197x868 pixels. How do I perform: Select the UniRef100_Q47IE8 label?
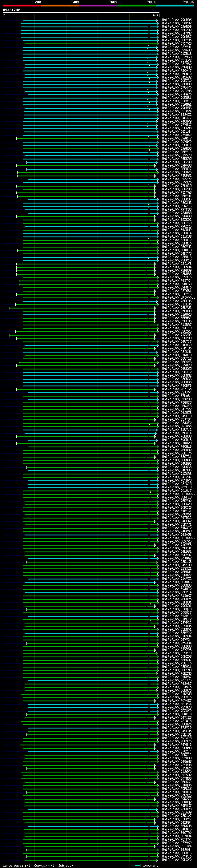pyautogui.click(x=176, y=717)
